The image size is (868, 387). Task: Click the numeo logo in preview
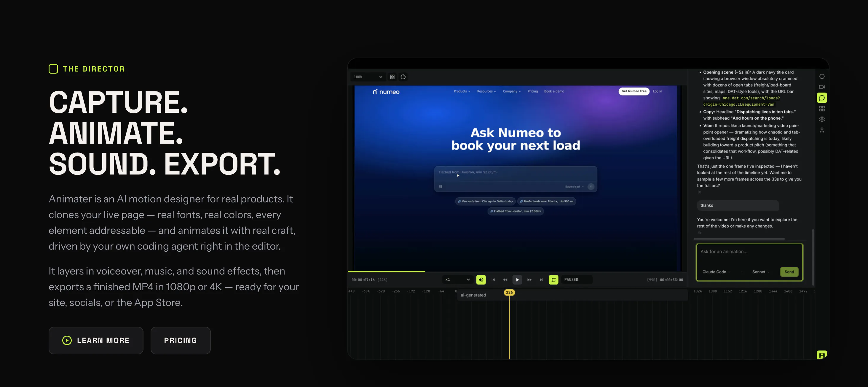tap(386, 91)
